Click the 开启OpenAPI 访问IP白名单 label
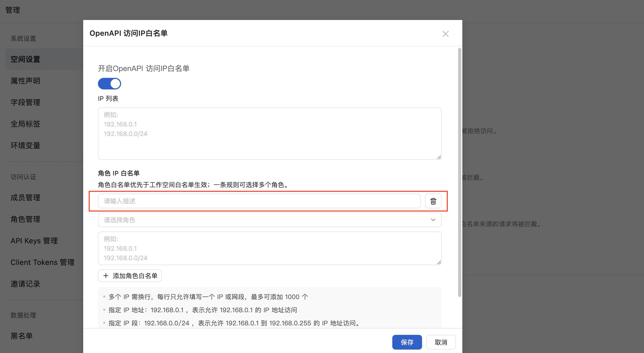 click(144, 69)
